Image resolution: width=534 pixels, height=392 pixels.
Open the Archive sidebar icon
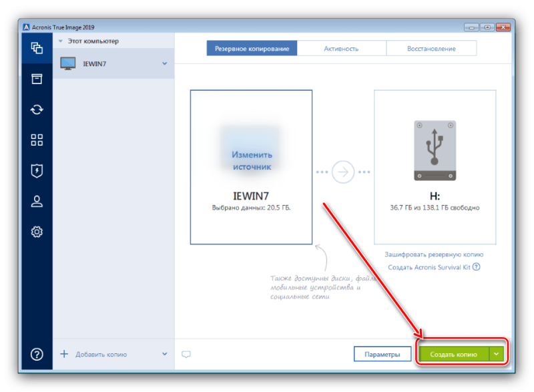pos(37,79)
